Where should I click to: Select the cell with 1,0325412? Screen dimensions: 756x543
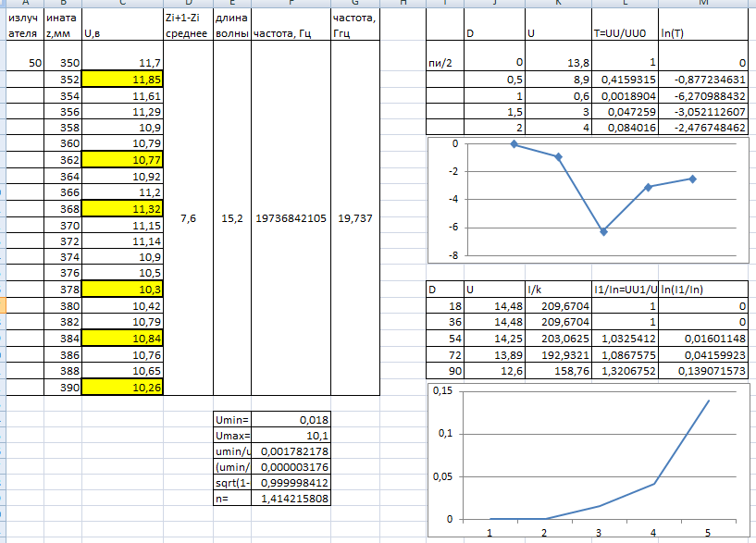click(625, 339)
